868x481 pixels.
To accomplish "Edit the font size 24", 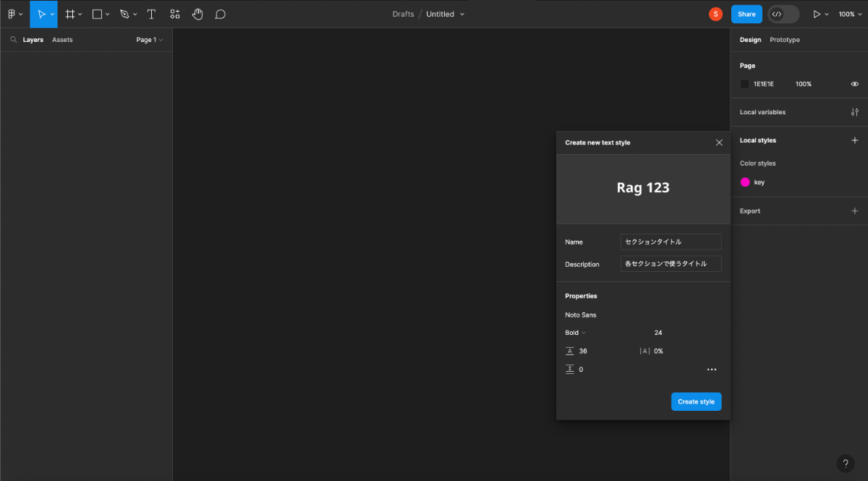I will point(658,333).
